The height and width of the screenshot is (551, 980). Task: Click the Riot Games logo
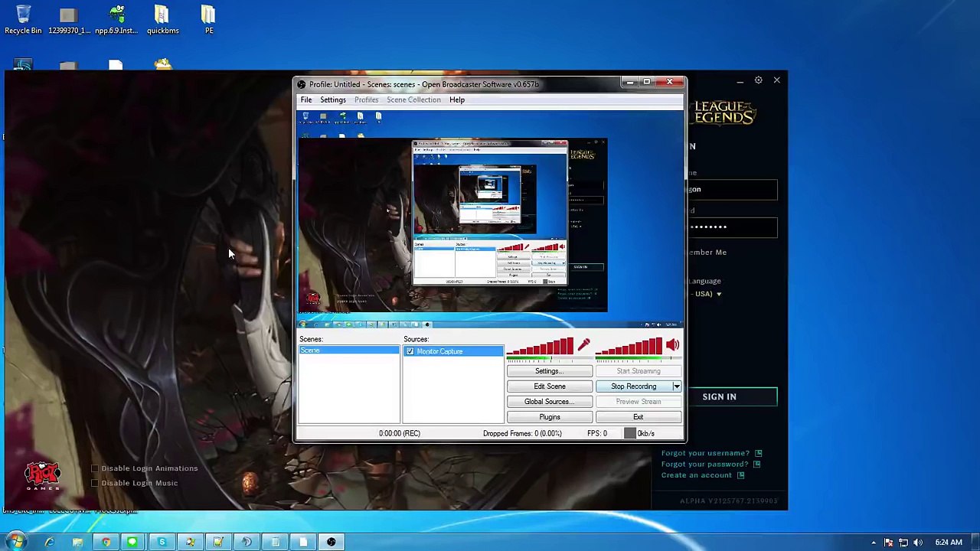pos(42,477)
